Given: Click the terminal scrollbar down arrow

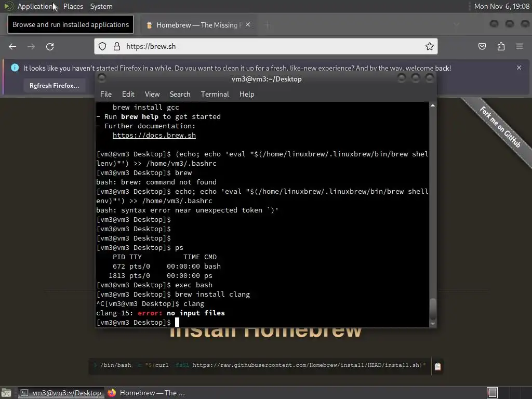Looking at the screenshot, I should 433,324.
